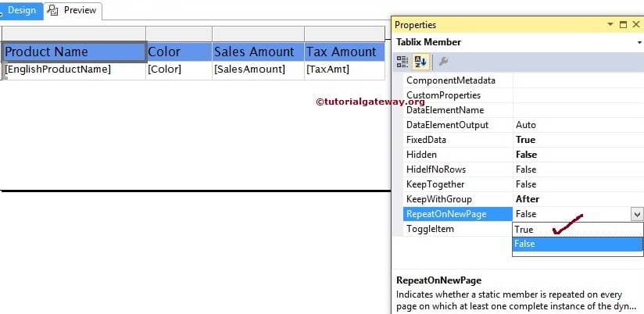Viewport: 644px width, 314px height.
Task: Click the Property Pages wrench icon
Action: pyautogui.click(x=443, y=62)
